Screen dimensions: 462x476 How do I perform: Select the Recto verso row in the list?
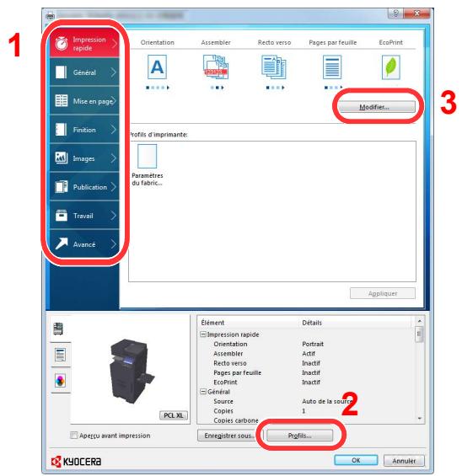(305, 363)
